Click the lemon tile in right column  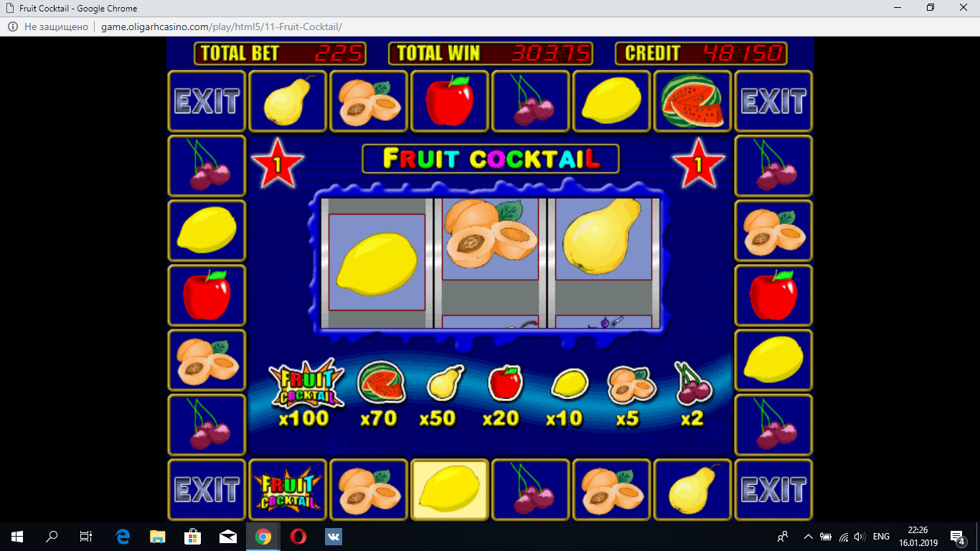pyautogui.click(x=773, y=359)
